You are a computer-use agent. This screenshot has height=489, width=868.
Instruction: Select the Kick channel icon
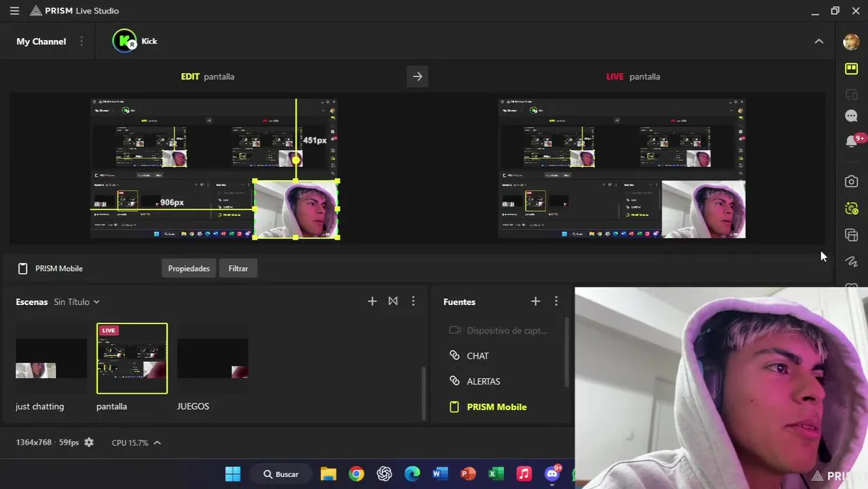(x=124, y=41)
